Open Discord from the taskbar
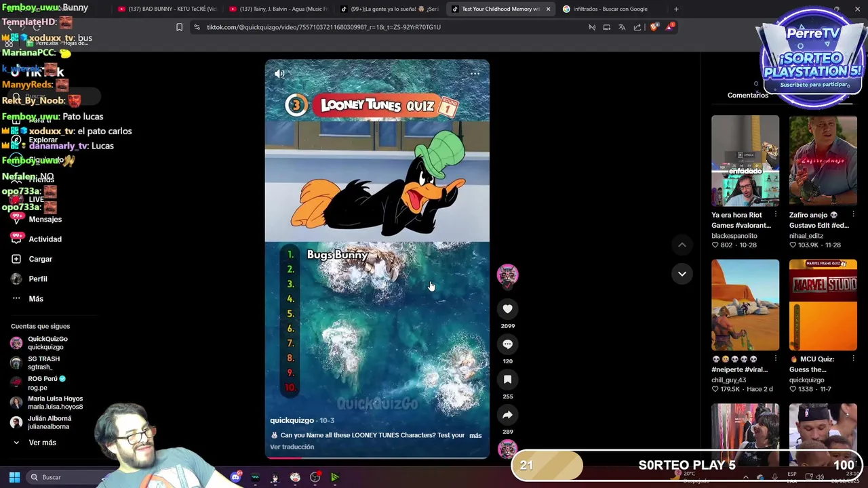868x488 pixels. [235, 477]
